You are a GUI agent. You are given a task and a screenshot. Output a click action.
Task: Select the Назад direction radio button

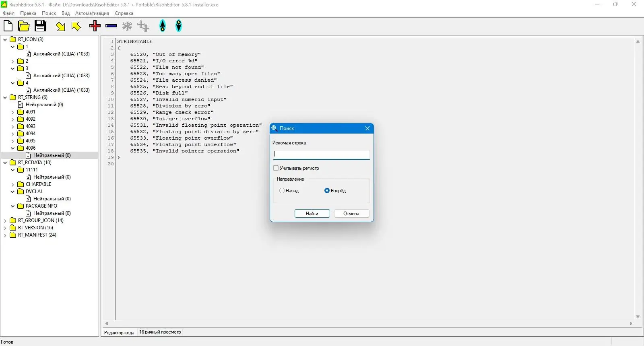282,191
